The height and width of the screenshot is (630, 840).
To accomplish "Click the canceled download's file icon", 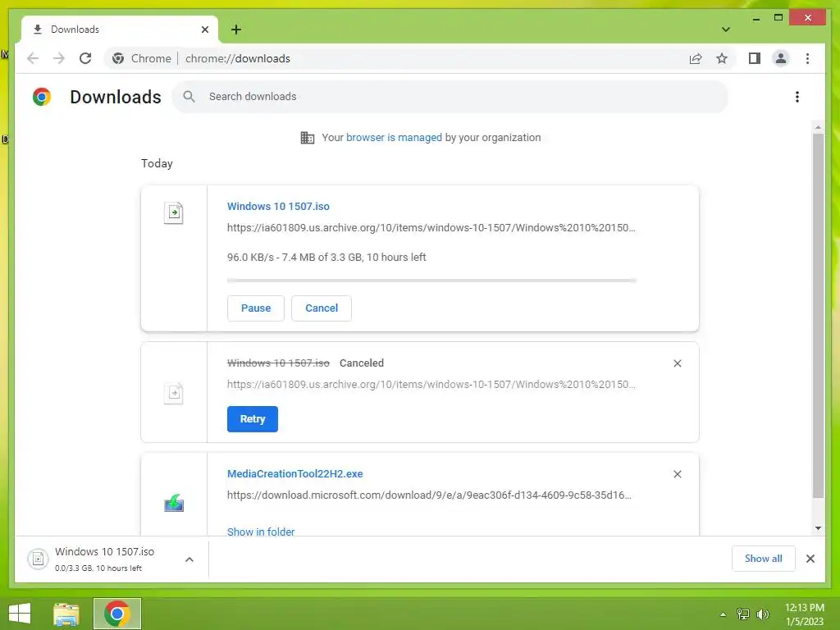I will click(174, 393).
